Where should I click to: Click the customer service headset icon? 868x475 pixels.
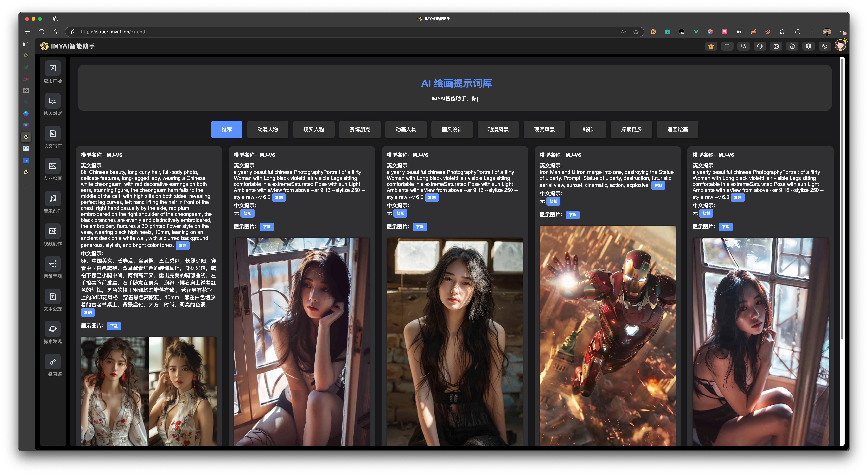coord(760,46)
